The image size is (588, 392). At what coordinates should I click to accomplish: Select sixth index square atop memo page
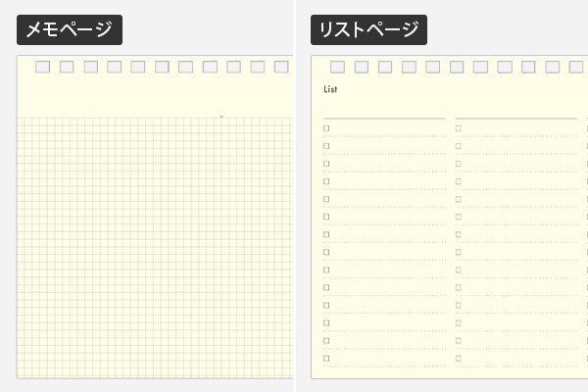(x=162, y=67)
